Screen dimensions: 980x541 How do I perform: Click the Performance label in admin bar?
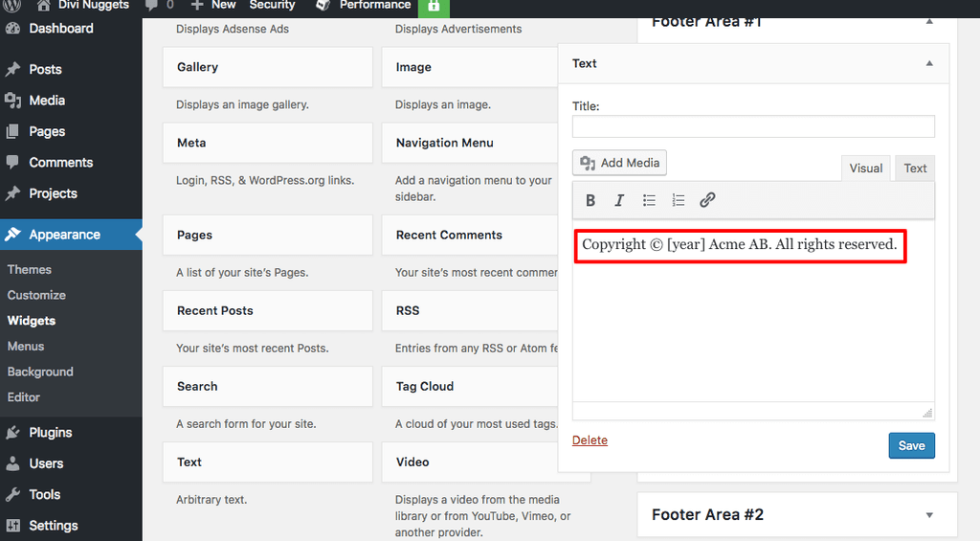point(375,5)
